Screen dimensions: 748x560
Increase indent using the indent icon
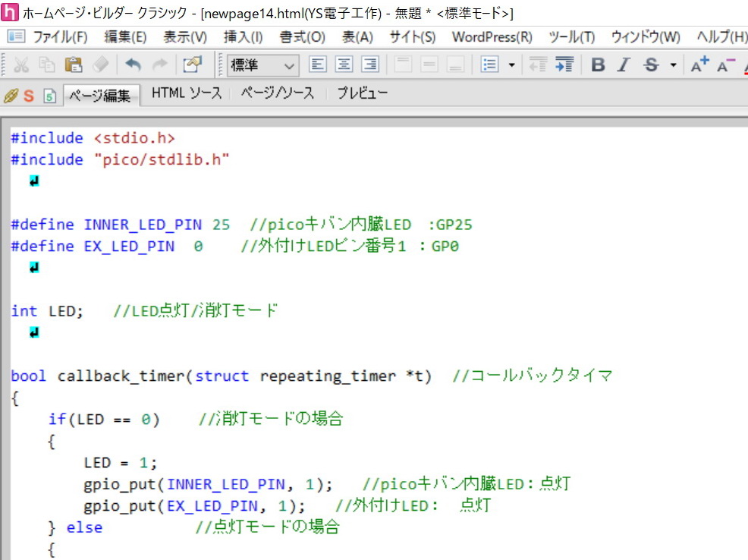564,65
